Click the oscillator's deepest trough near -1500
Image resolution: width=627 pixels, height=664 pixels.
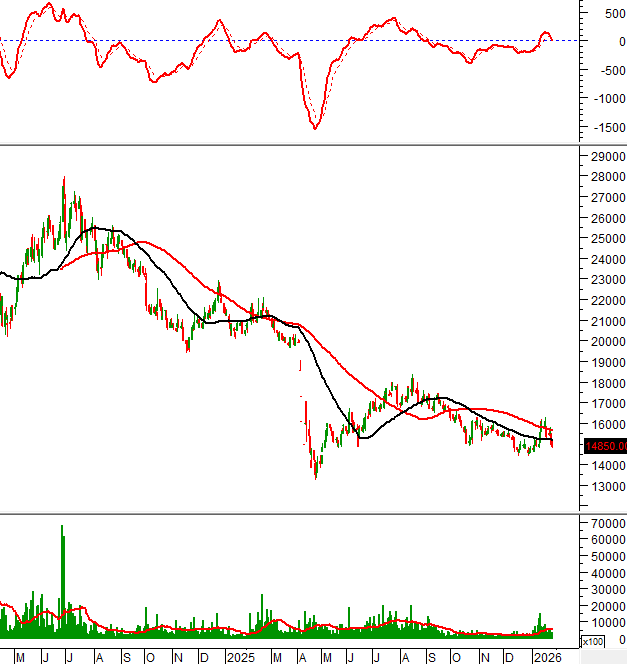pos(315,127)
